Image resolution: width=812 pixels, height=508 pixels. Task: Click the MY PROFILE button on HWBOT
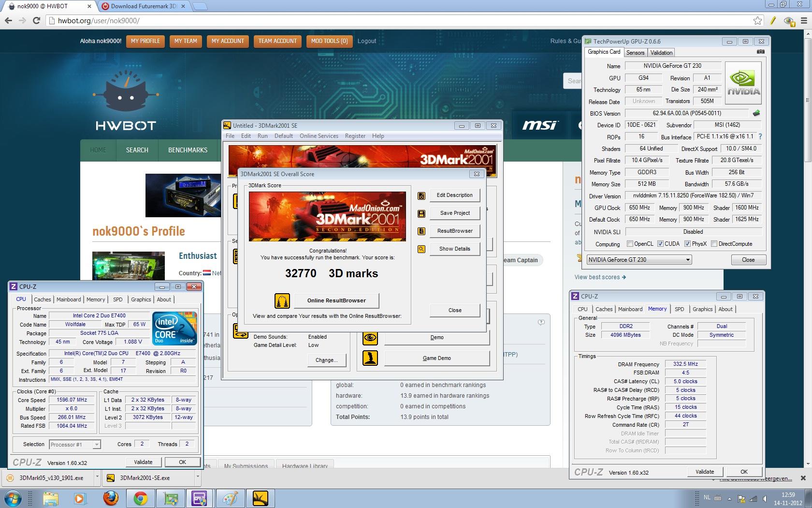point(145,41)
